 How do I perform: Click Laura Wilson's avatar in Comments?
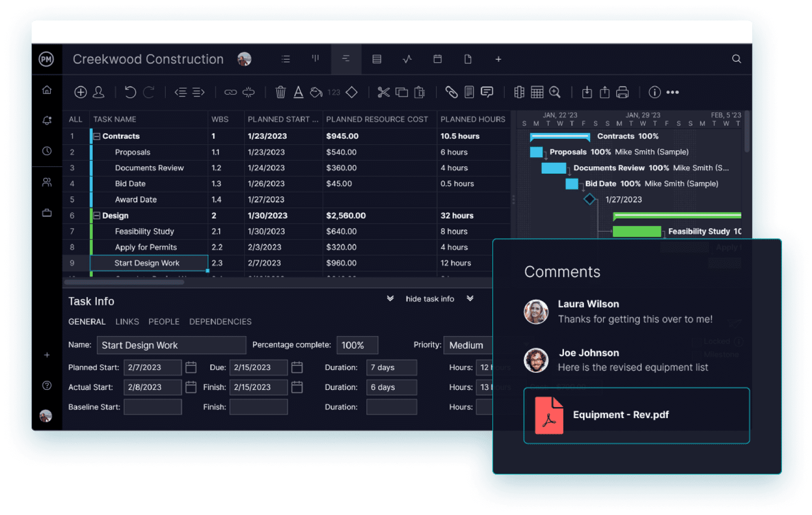[x=536, y=312]
